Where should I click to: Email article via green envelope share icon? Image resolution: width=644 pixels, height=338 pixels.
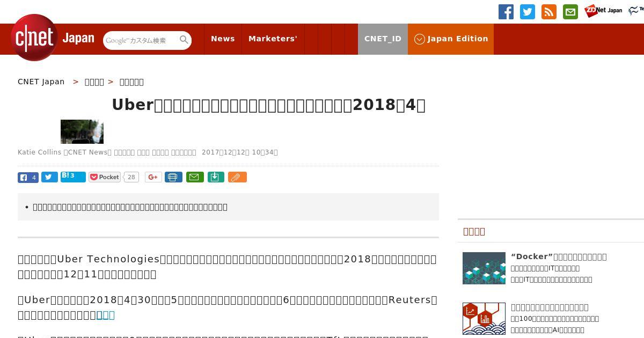tap(195, 177)
